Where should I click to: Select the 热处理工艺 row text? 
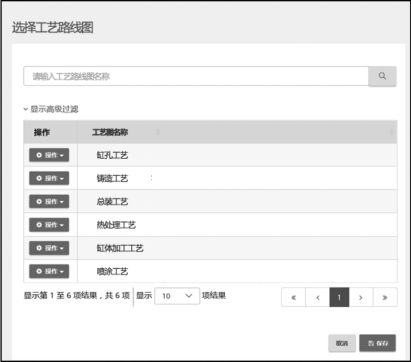[116, 225]
